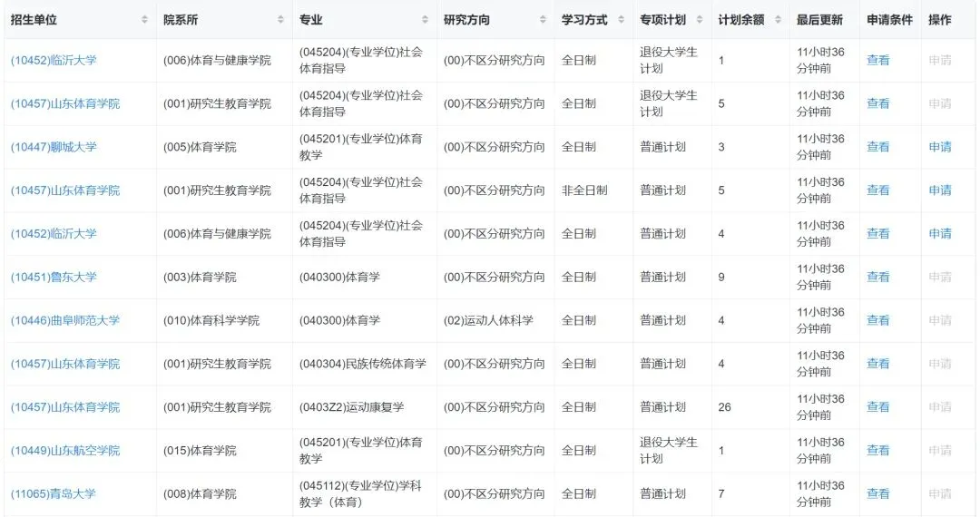Open (10457)山东体育学院 link in 民族传统体育学 row
The width and height of the screenshot is (980, 517).
[x=65, y=364]
